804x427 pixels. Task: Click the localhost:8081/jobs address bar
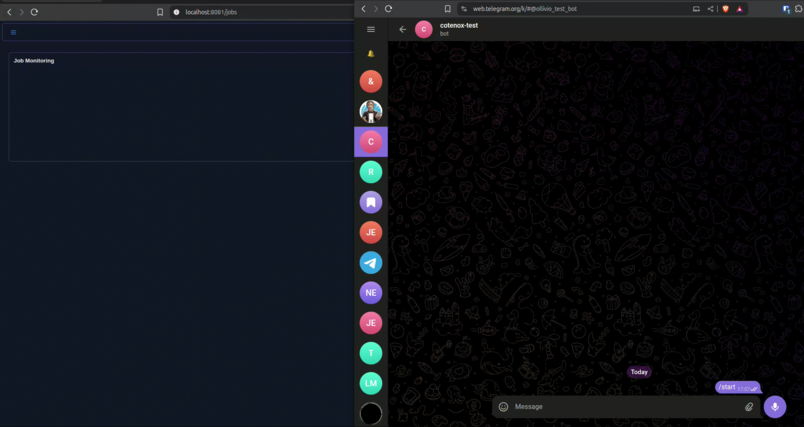pos(262,12)
